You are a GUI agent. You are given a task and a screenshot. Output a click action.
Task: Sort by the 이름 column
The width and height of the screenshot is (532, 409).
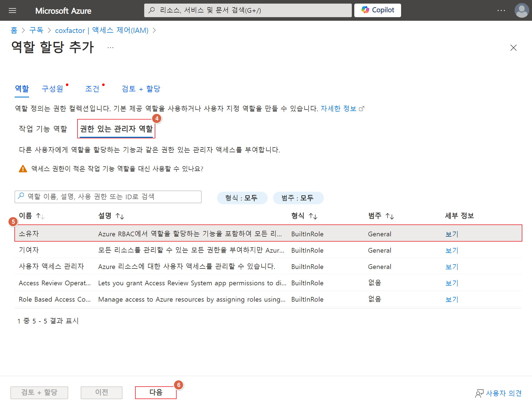pyautogui.click(x=31, y=216)
